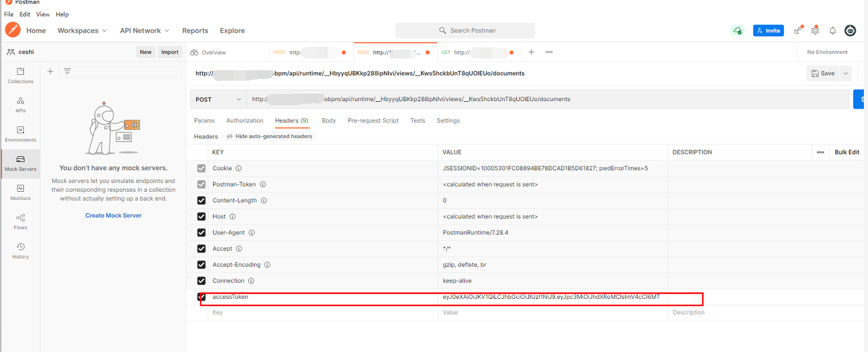868x352 pixels.
Task: Open the Collections sidebar panel
Action: point(20,75)
